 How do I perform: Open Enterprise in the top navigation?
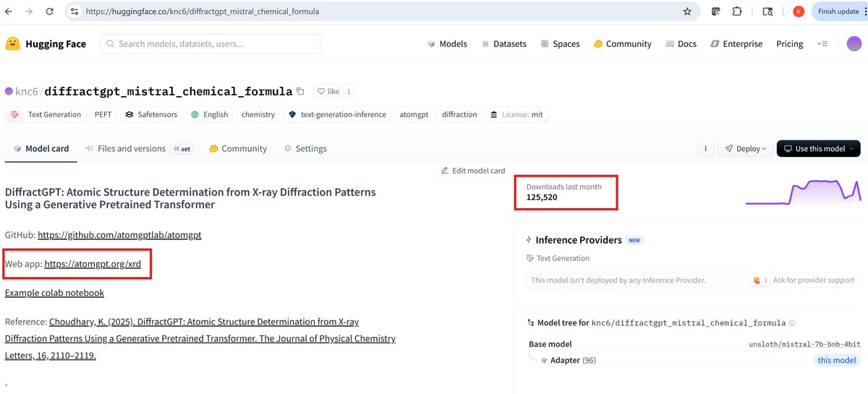[736, 43]
